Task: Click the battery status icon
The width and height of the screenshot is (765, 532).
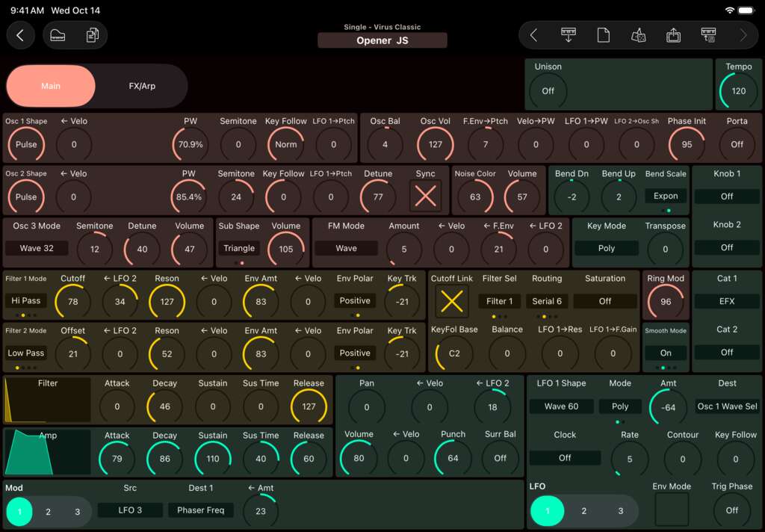Action: (746, 10)
